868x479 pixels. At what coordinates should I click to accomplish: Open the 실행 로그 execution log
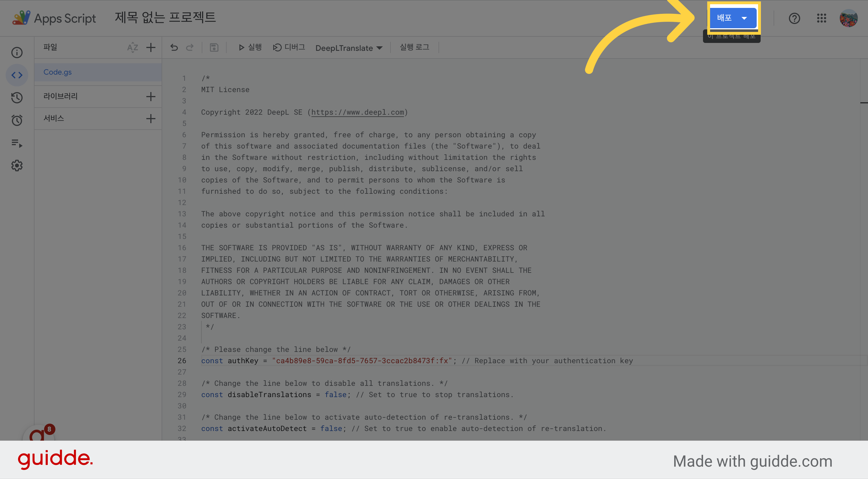pyautogui.click(x=415, y=47)
